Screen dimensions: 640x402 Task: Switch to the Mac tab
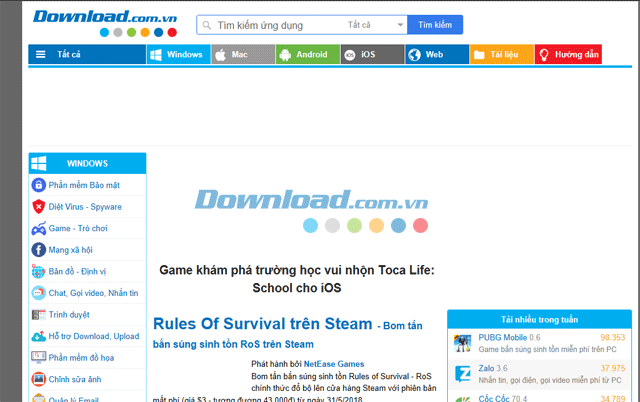point(243,55)
